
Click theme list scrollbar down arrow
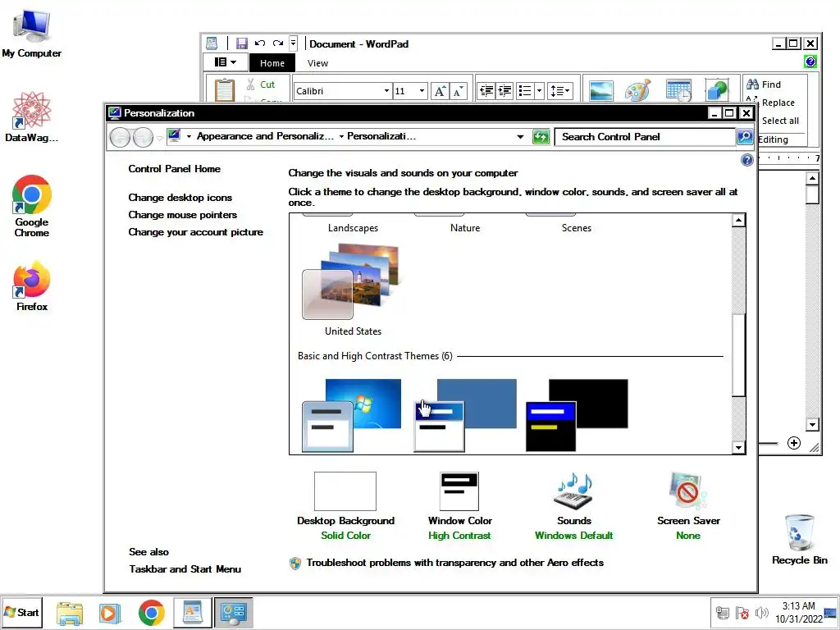tap(738, 447)
